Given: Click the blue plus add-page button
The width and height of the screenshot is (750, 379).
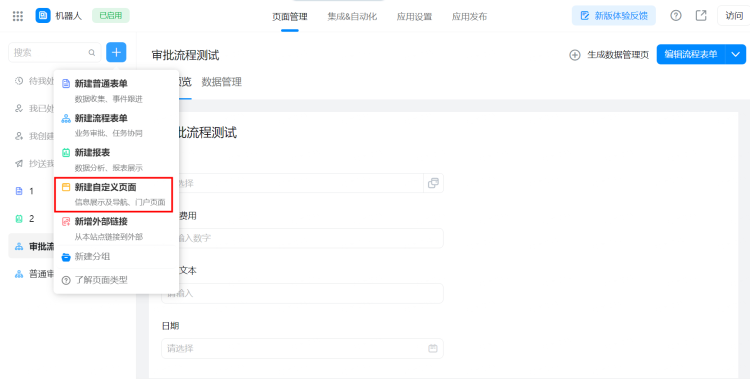Looking at the screenshot, I should click(x=116, y=52).
